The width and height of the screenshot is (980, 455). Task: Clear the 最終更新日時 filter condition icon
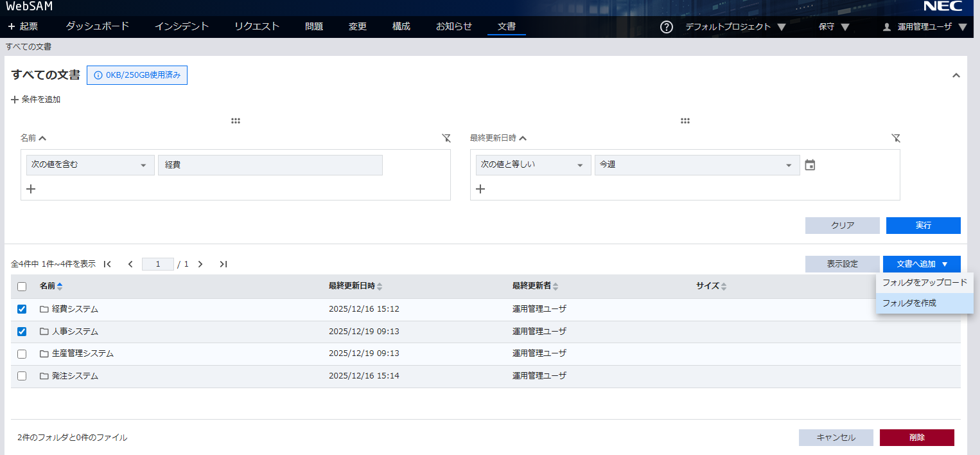click(896, 138)
